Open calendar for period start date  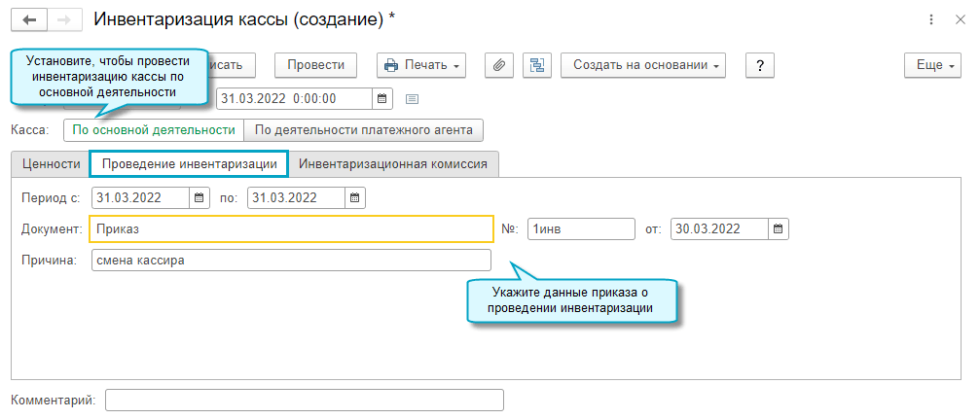click(200, 197)
